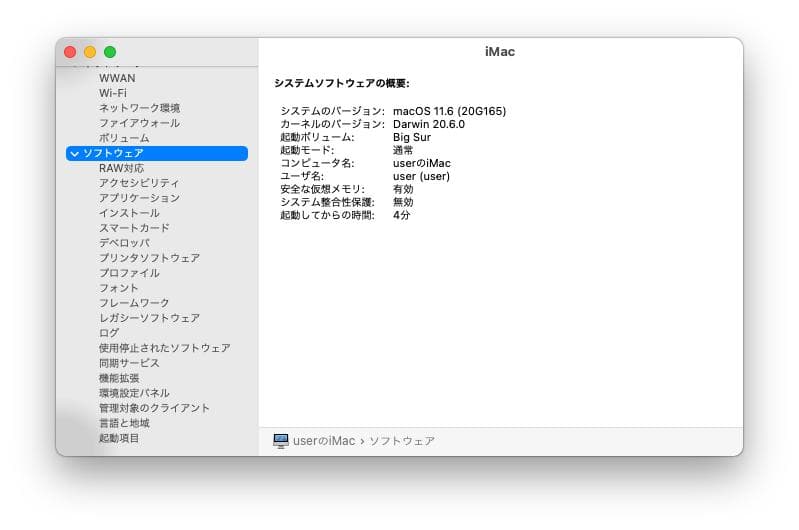This screenshot has width=799, height=530.
Task: Select レガシーソフトウェア in the sidebar
Action: coord(149,318)
